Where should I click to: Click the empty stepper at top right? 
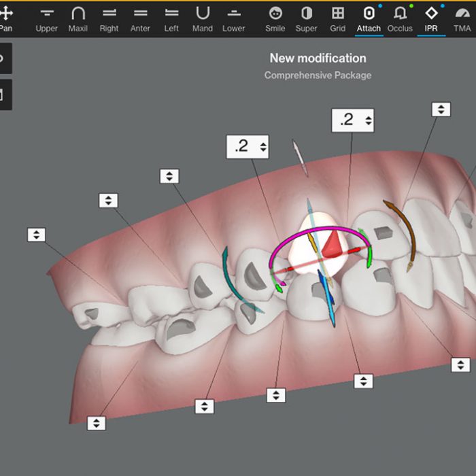click(x=441, y=109)
